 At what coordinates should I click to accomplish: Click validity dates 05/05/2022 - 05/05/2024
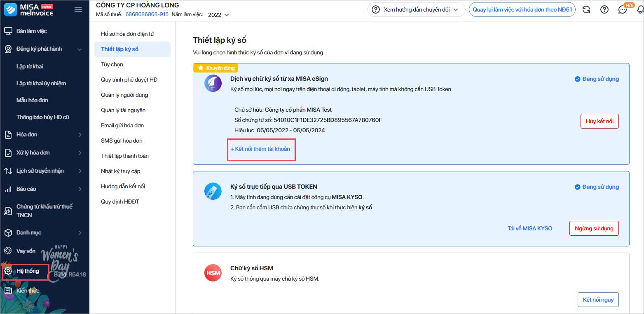pos(291,131)
